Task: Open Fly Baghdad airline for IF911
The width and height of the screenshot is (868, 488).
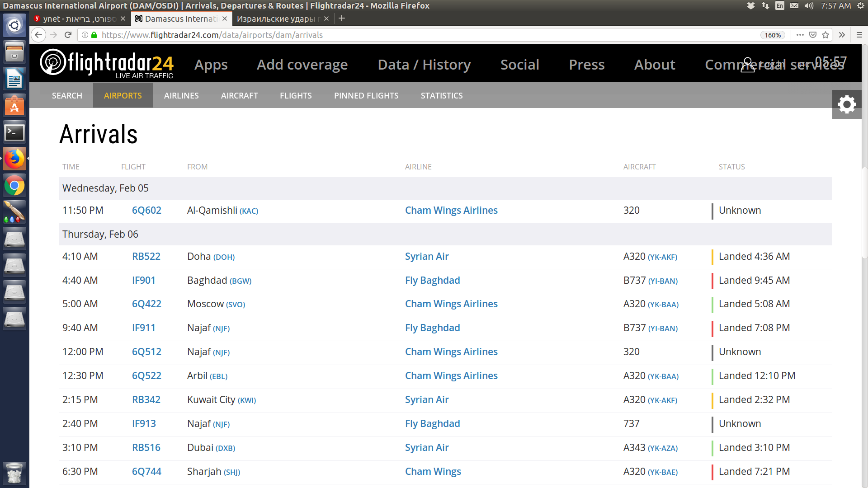Action: 433,328
